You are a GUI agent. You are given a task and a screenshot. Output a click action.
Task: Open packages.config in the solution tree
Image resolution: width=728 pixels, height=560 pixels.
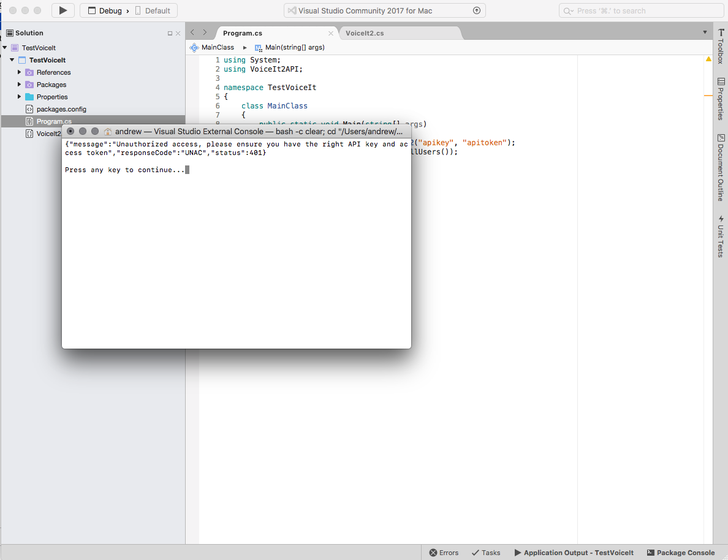point(61,109)
